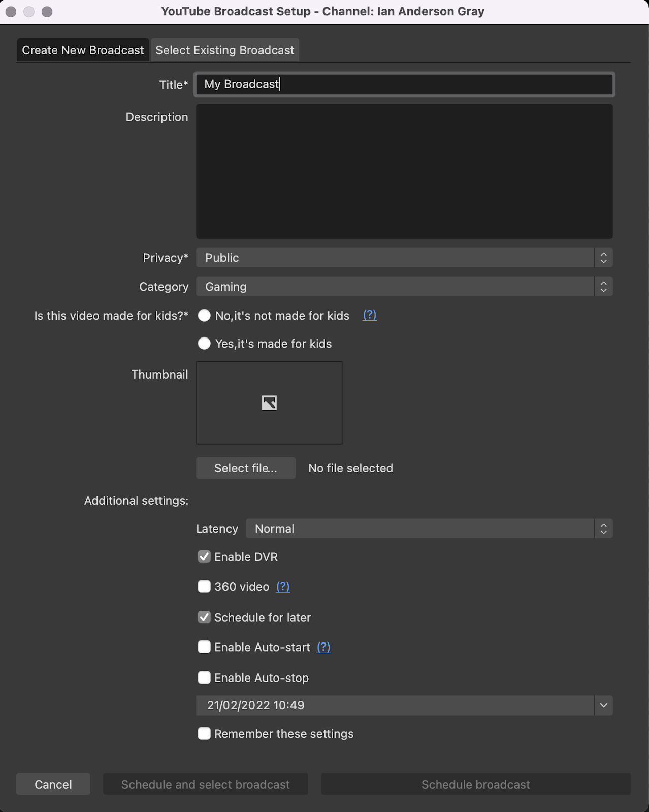Viewport: 649px width, 812px height.
Task: Click into the Title input field
Action: tap(404, 84)
